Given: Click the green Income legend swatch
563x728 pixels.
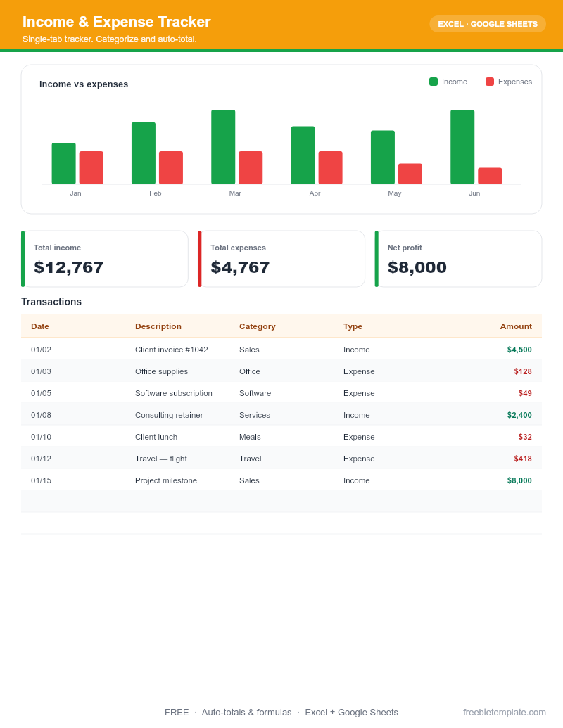Looking at the screenshot, I should 434,82.
